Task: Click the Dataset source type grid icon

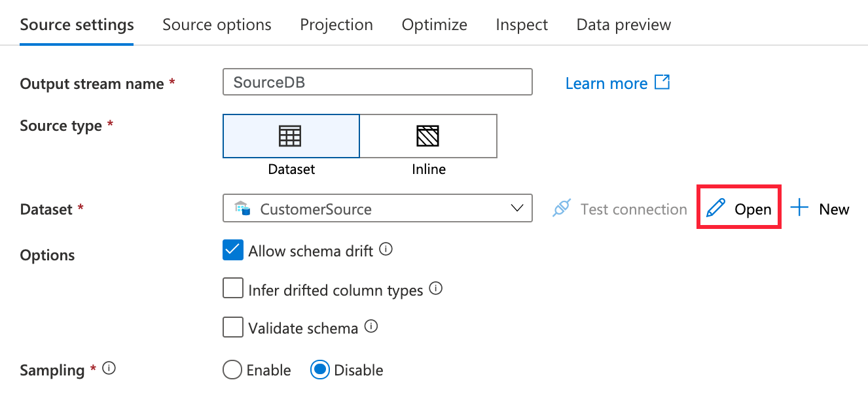Action: [290, 136]
